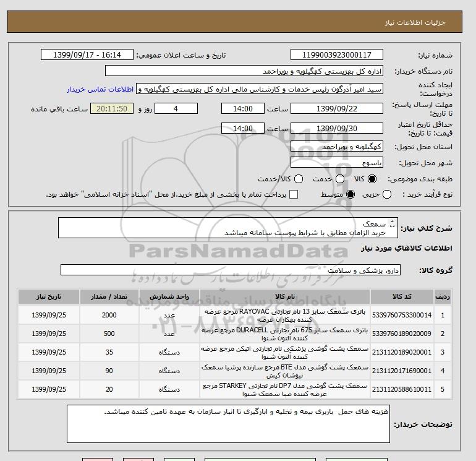Click the delivery city field یاسوج
Screen dimensions: 476x461
[337, 163]
